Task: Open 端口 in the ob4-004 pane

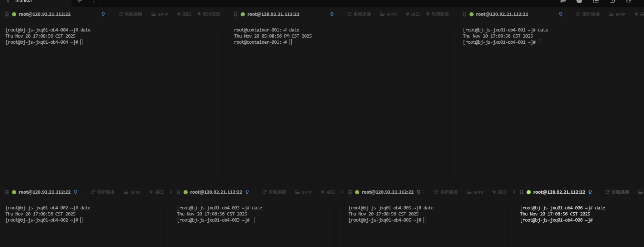Action: (x=184, y=14)
